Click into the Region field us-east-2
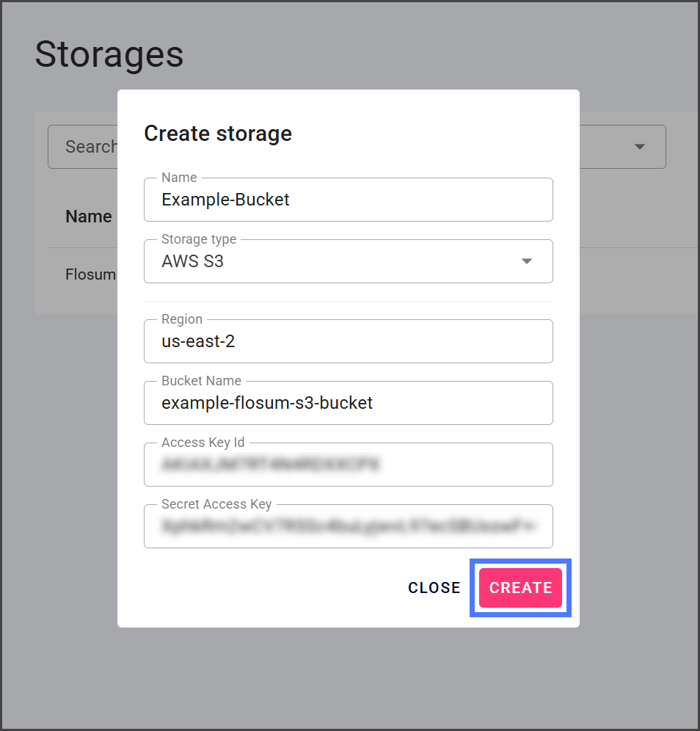700x731 pixels. [348, 341]
